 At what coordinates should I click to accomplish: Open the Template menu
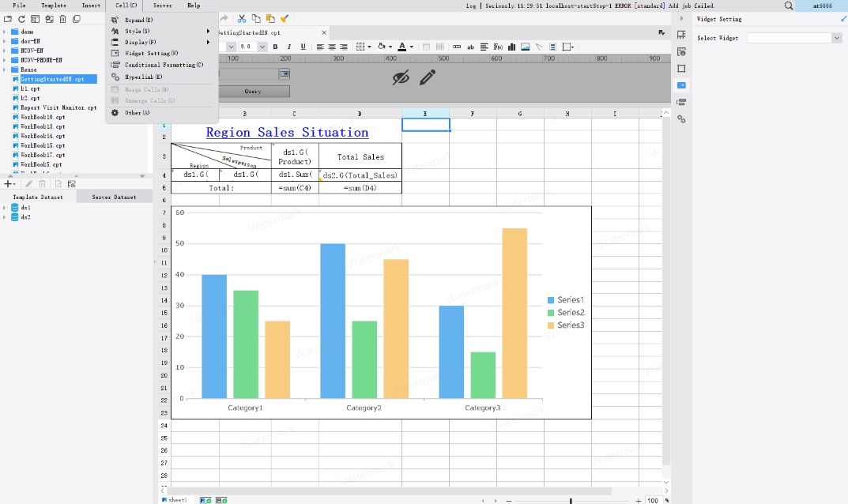coord(54,6)
